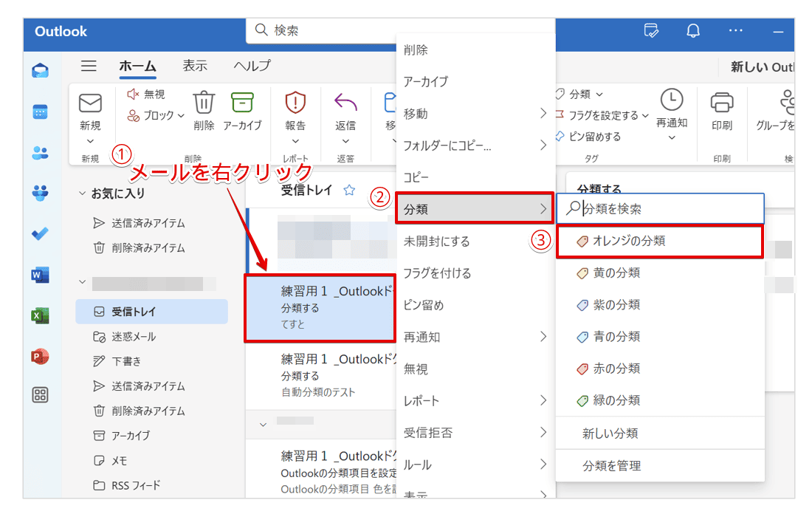Launch Excel from the left app bar

pos(39,315)
